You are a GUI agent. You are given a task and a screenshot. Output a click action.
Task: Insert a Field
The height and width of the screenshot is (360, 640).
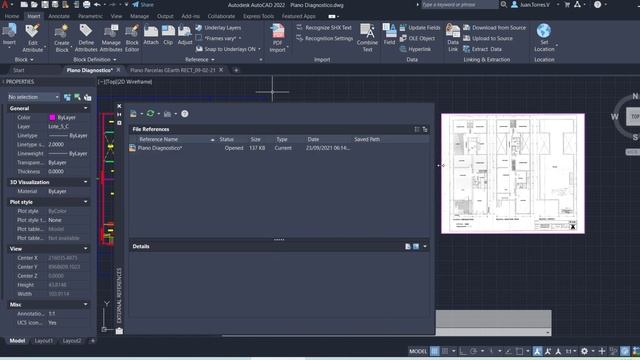tap(389, 34)
